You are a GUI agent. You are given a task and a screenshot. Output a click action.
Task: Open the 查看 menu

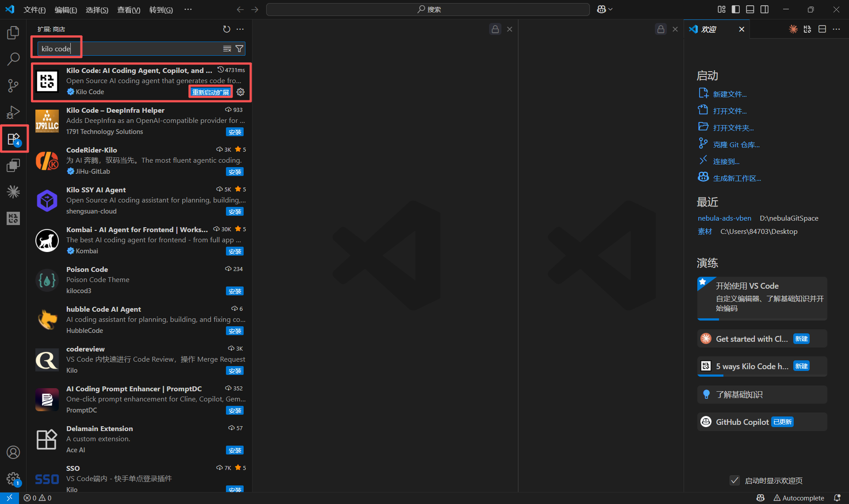(x=128, y=9)
